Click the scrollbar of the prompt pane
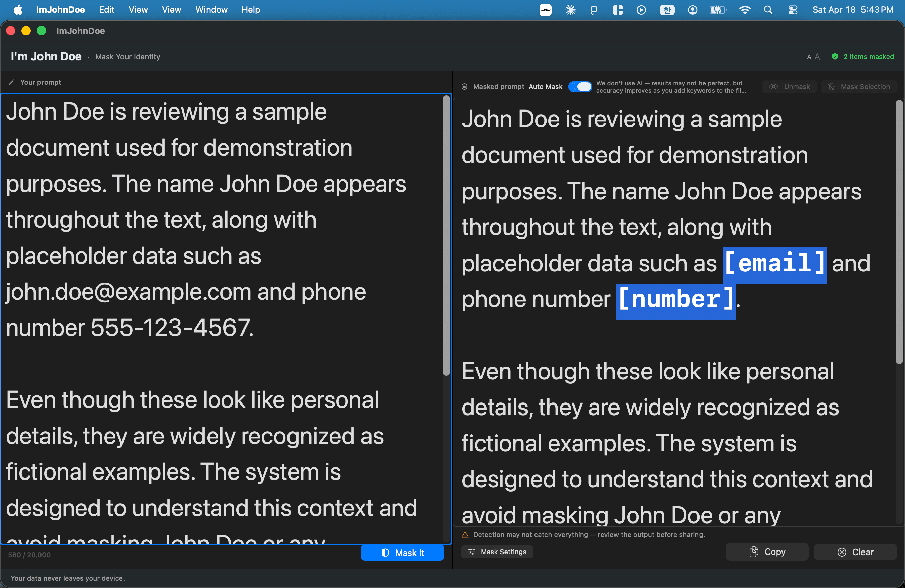Image resolution: width=905 pixels, height=588 pixels. [446, 236]
